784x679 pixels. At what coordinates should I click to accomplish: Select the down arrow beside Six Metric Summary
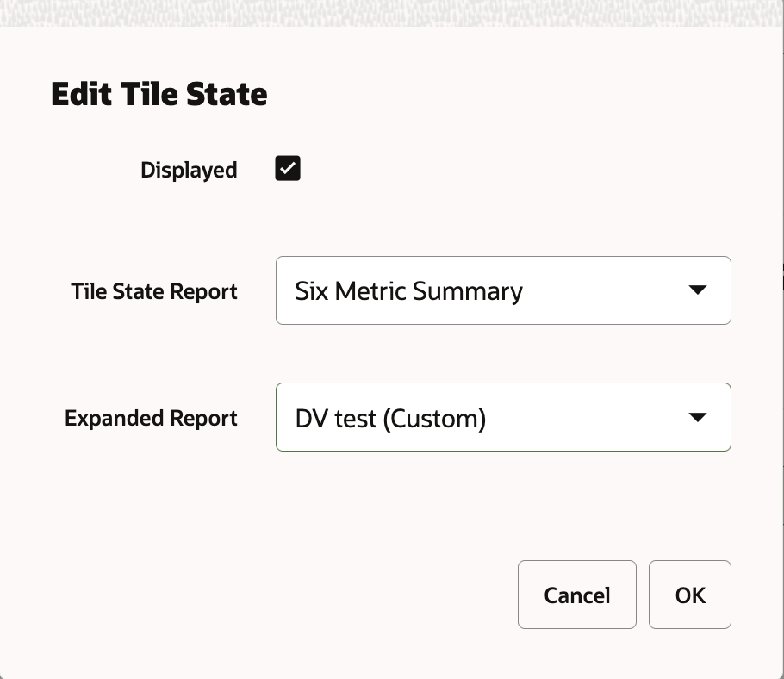700,290
